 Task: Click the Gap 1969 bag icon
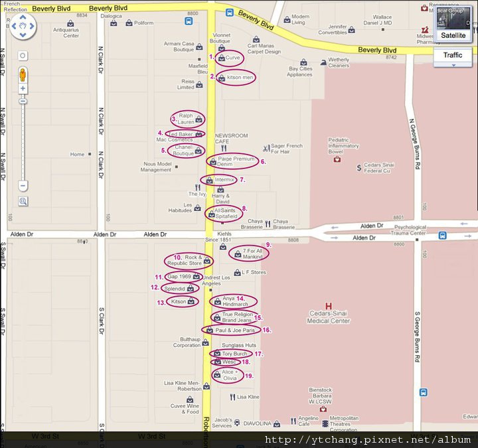tap(197, 276)
